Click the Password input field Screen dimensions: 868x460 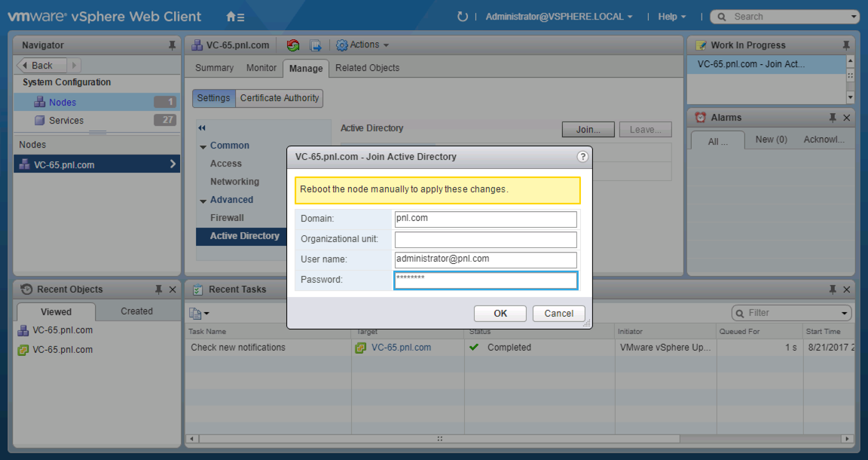click(x=485, y=281)
